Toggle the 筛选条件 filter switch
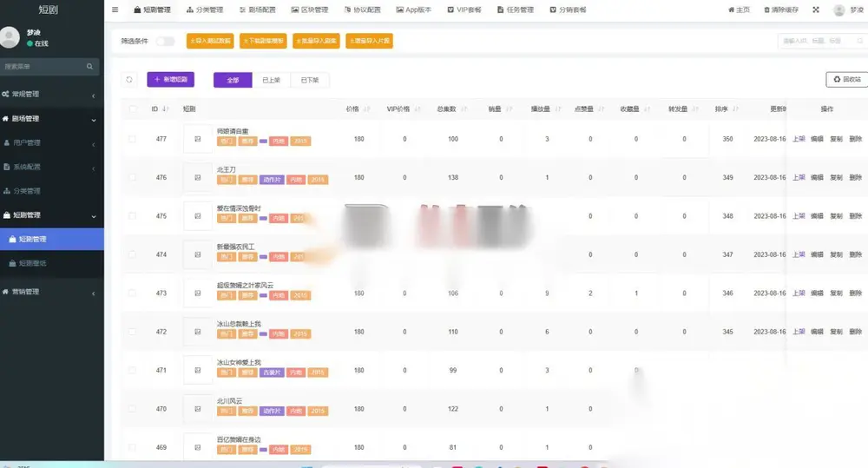Image resolution: width=868 pixels, height=468 pixels. (x=165, y=41)
